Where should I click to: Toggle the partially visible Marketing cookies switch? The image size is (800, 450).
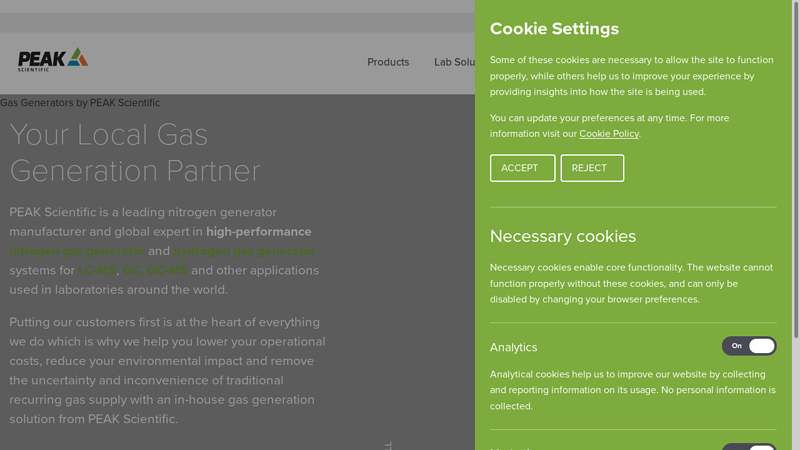[749, 446]
